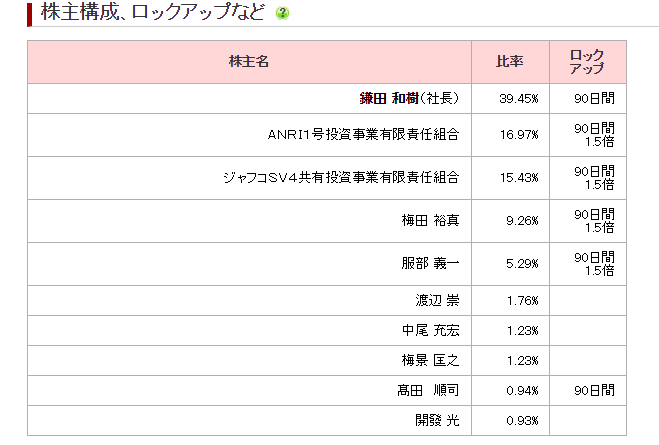Click shareholder name 梅景 匡之
The height and width of the screenshot is (445, 659).
click(430, 361)
